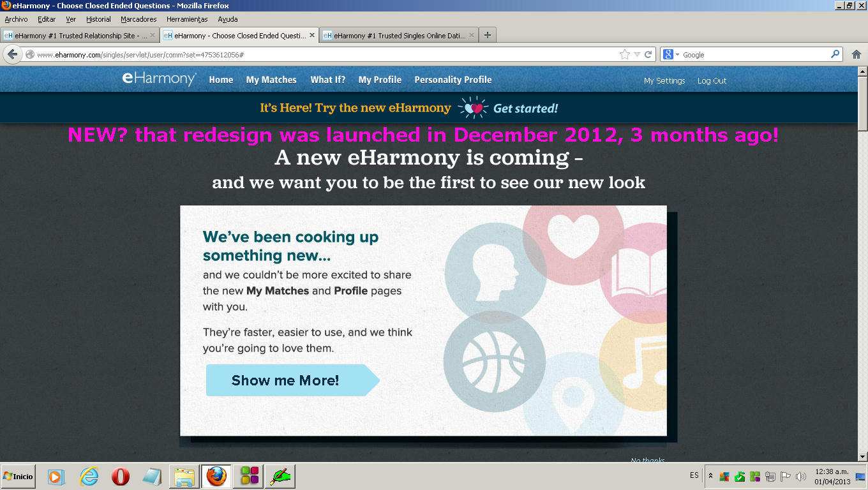
Task: Click the show desktop icon beside the clock
Action: click(860, 477)
